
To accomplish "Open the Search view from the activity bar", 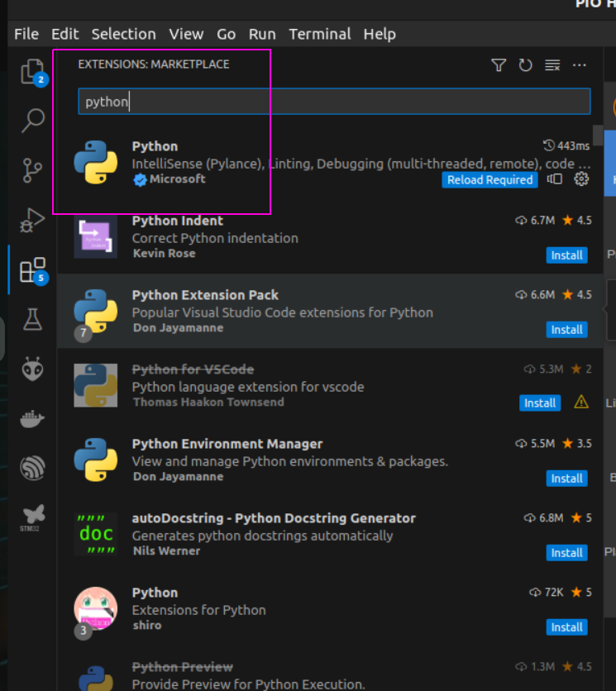I will point(33,121).
